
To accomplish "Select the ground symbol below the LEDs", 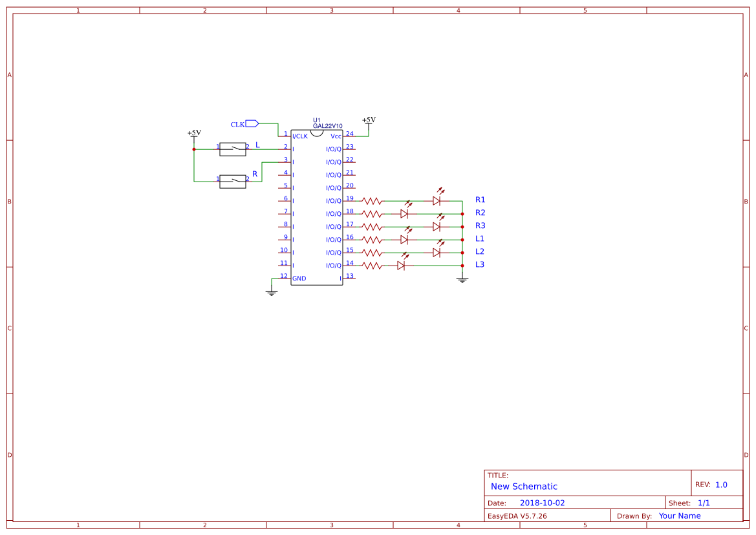I will click(462, 279).
